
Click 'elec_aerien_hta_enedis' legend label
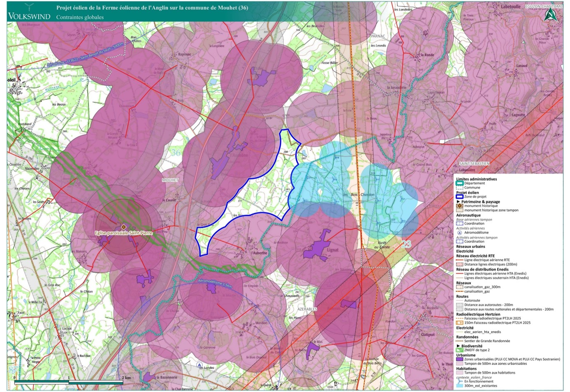click(x=482, y=332)
